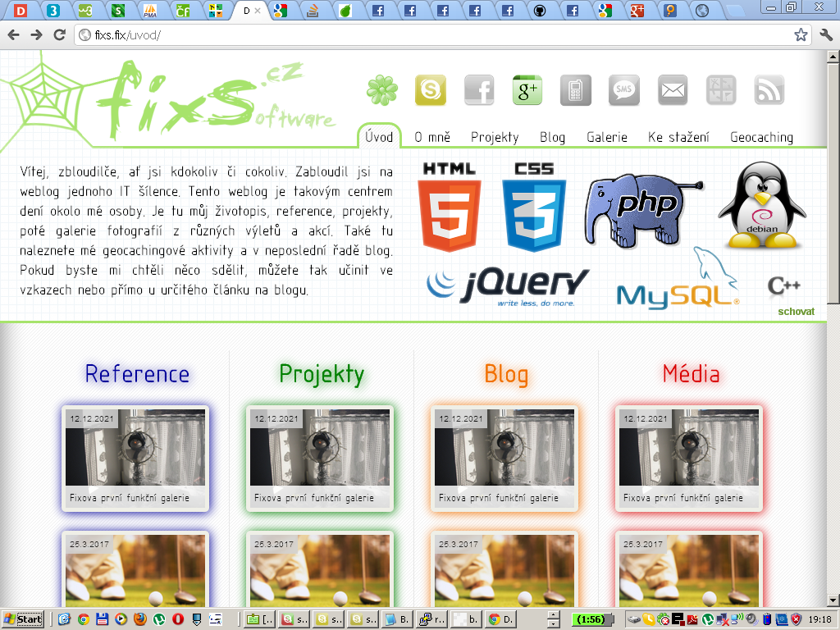Click the taskbar toolbar down stepper arrow
This screenshot has height=630, width=840.
click(x=554, y=623)
